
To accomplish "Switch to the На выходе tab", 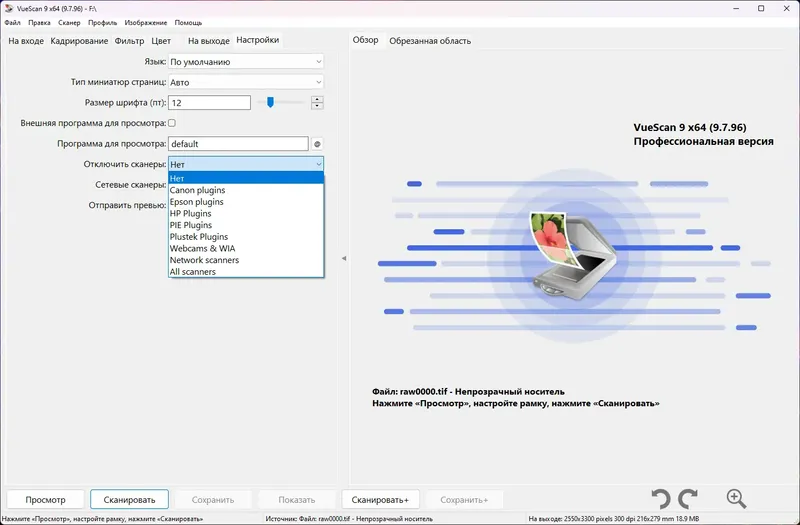I will coord(209,41).
